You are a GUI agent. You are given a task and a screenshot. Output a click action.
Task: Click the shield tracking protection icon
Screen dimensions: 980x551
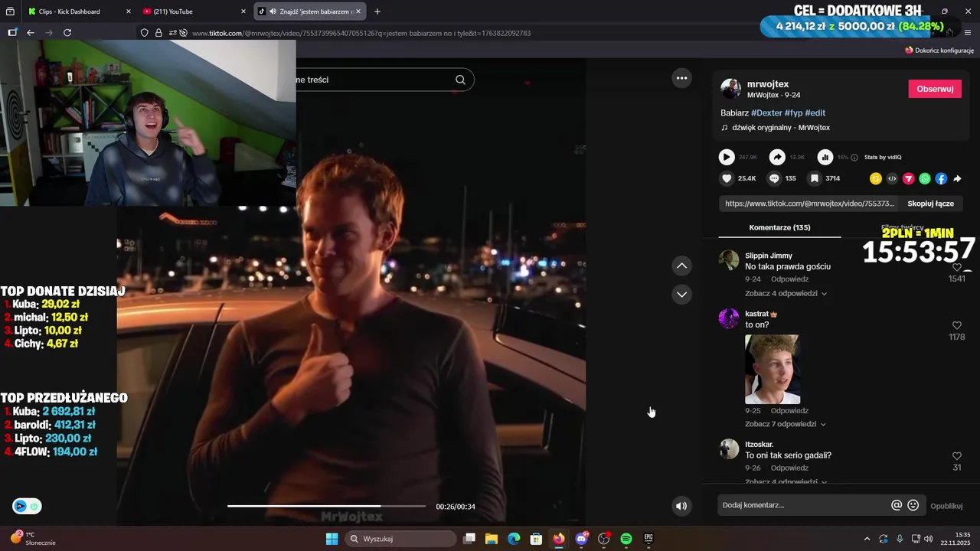144,33
